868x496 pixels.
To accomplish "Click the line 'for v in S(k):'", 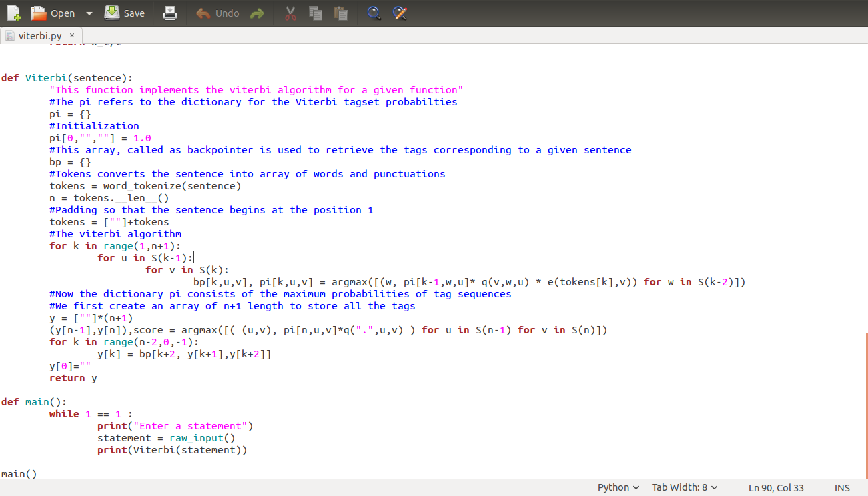I will [x=187, y=270].
